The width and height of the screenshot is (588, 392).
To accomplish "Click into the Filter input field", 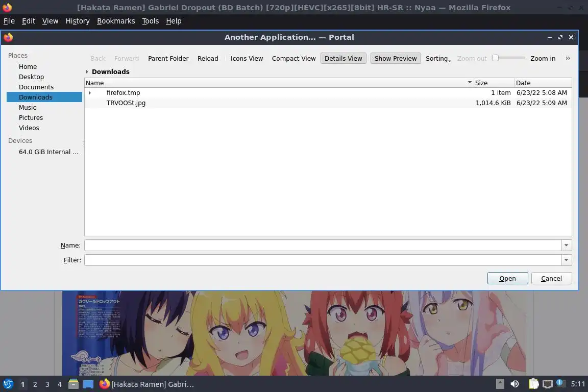I will coord(323,260).
